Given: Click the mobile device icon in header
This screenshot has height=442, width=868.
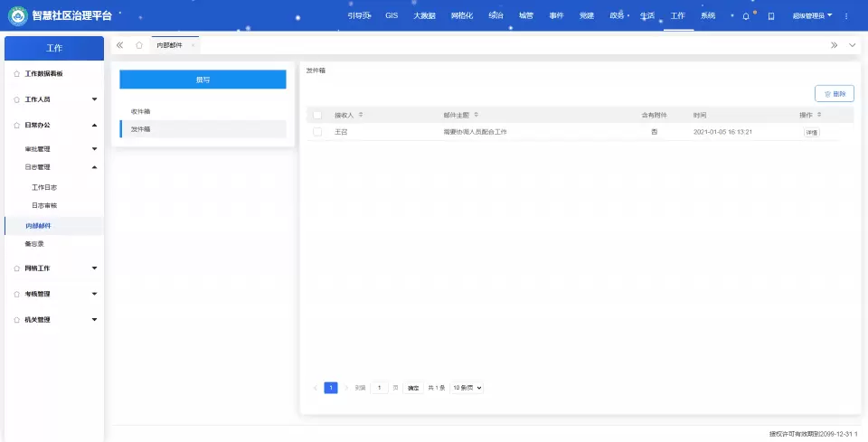Looking at the screenshot, I should click(771, 16).
